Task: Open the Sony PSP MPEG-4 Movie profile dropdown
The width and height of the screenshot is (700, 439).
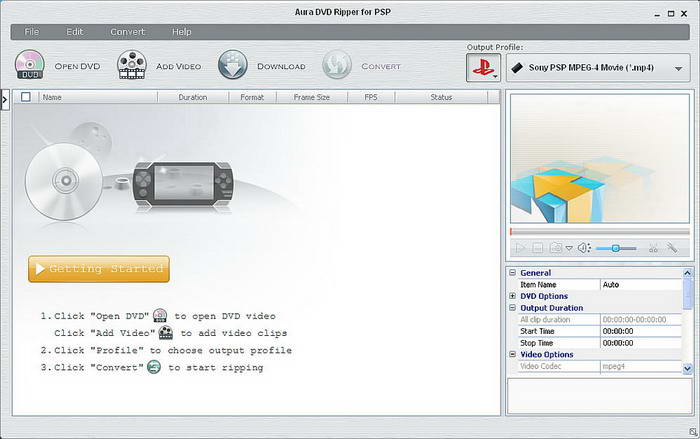Action: click(598, 68)
